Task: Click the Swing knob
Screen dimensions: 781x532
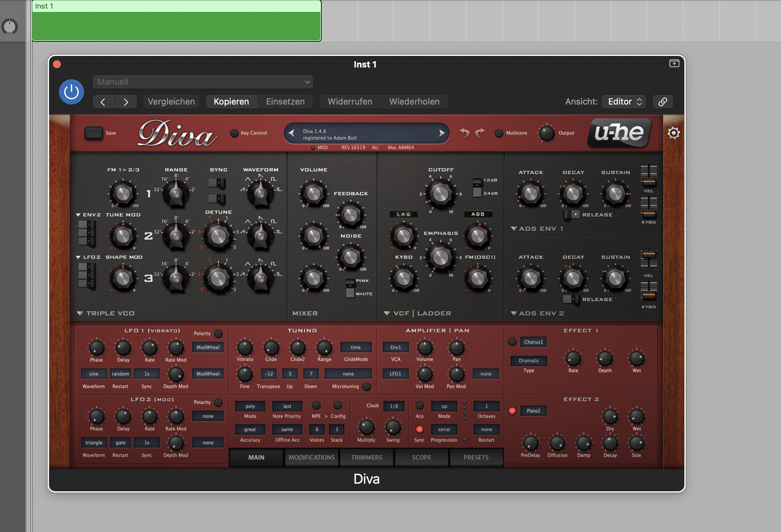Action: click(x=393, y=427)
